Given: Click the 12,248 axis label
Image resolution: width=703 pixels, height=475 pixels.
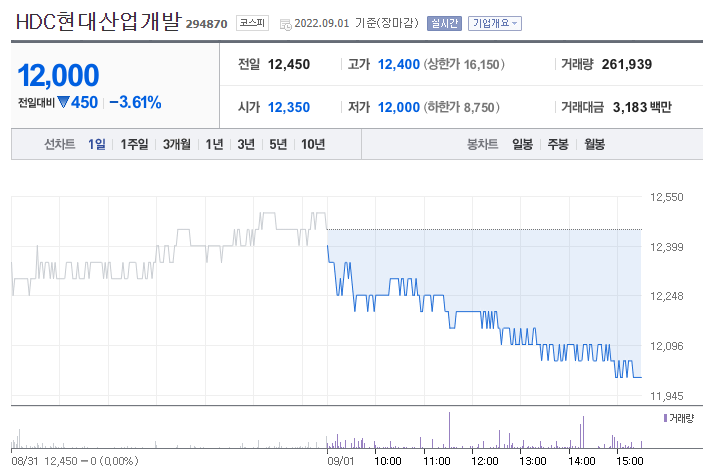Looking at the screenshot, I should pos(667,296).
